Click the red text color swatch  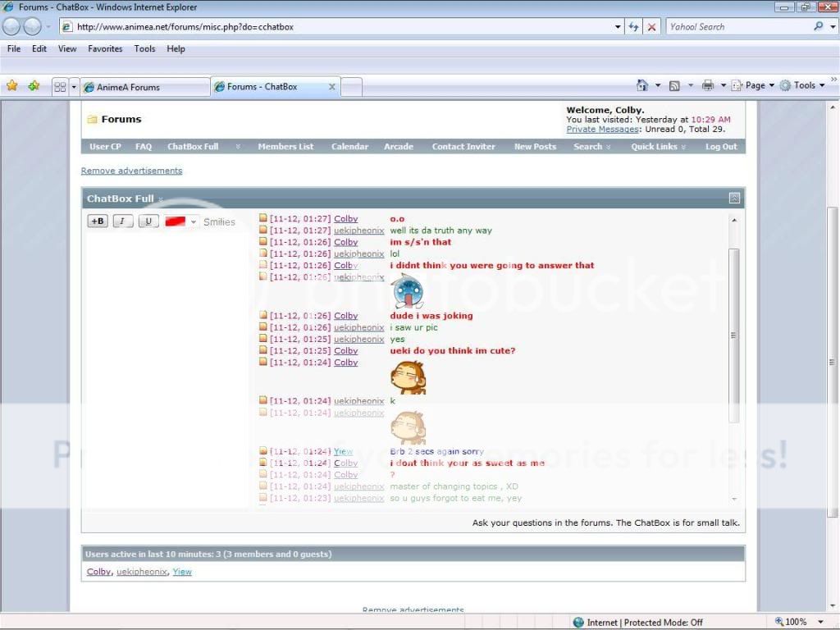click(175, 221)
